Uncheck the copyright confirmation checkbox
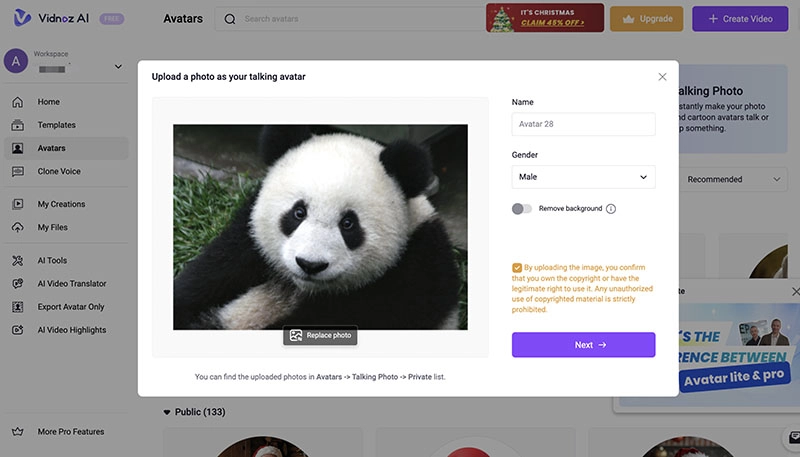 point(517,268)
